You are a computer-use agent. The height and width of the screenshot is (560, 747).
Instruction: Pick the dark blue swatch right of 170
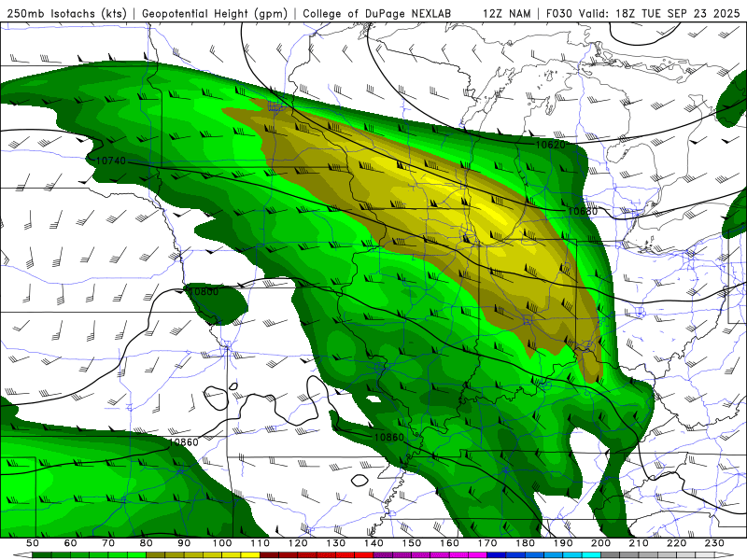[x=497, y=555]
